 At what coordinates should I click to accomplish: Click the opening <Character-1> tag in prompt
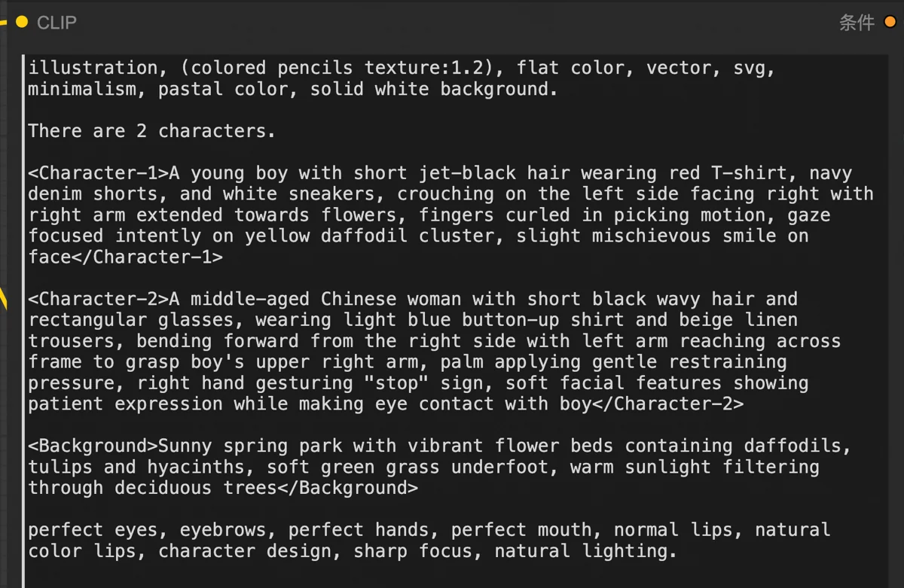[99, 173]
